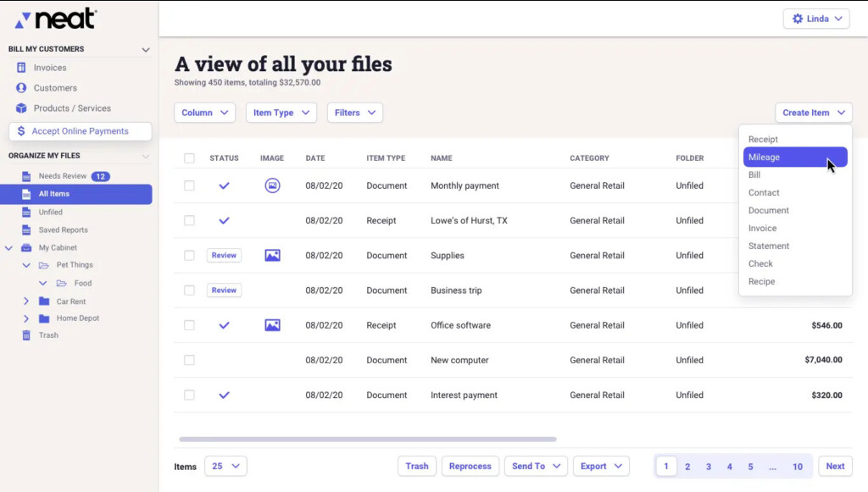This screenshot has height=492, width=868.
Task: Select Statement from Create Item menu
Action: tap(768, 246)
